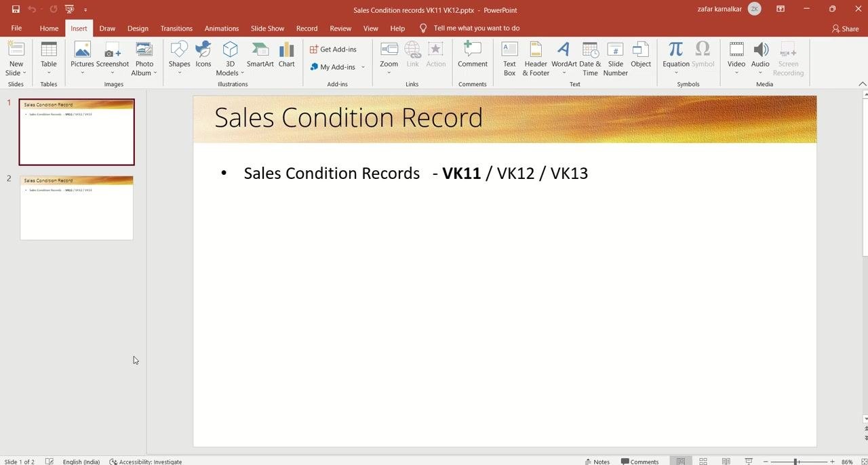Screen dimensions: 868x465
Task: Switch to the Design tab
Action: click(138, 28)
